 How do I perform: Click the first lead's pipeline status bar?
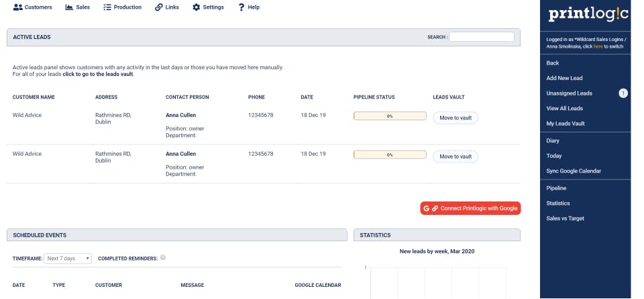390,116
